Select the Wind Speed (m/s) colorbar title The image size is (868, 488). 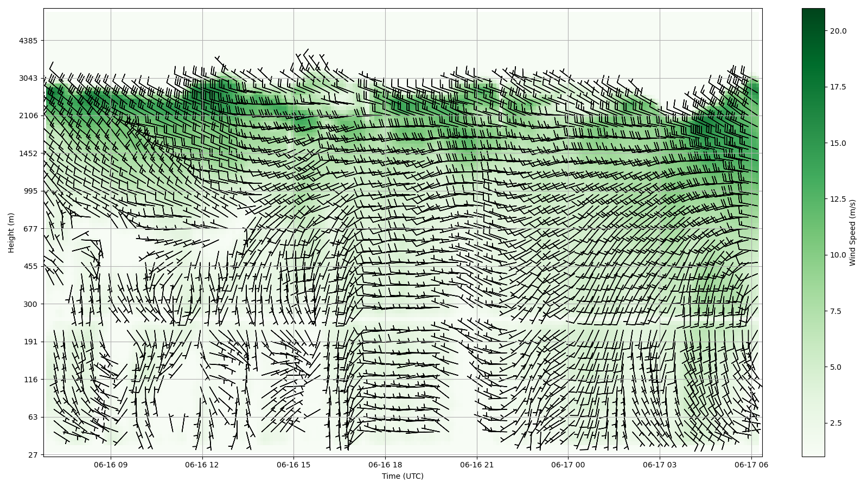852,233
